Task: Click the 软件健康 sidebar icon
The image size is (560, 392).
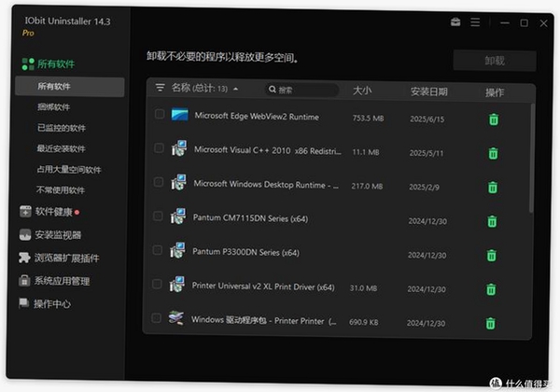Action: point(25,211)
